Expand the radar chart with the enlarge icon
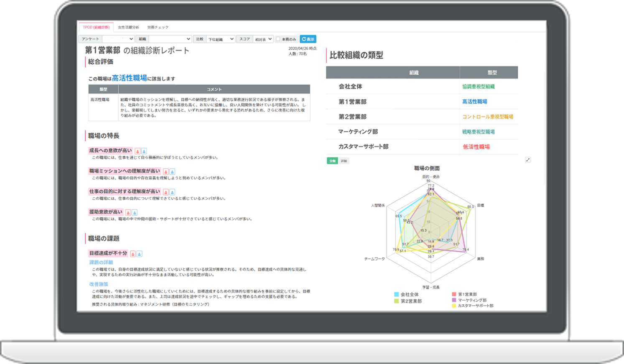 [x=528, y=160]
